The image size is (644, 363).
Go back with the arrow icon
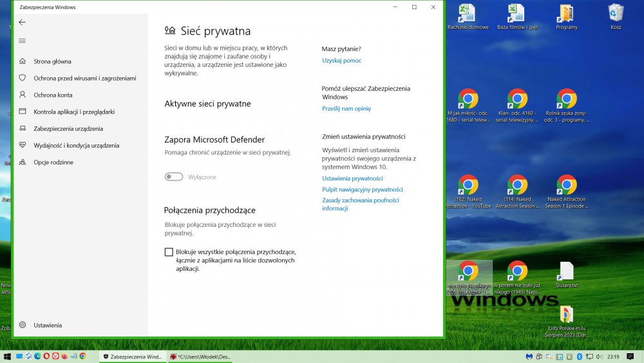coord(22,22)
